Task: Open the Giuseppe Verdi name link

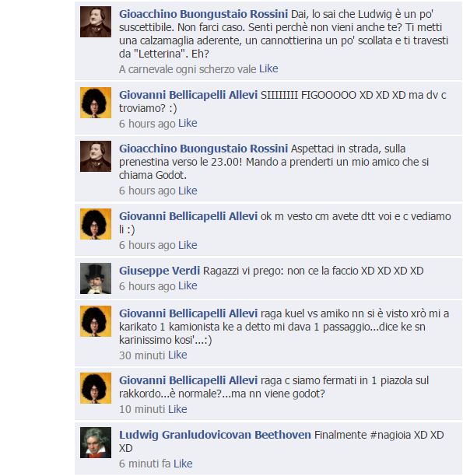Action: [x=160, y=271]
